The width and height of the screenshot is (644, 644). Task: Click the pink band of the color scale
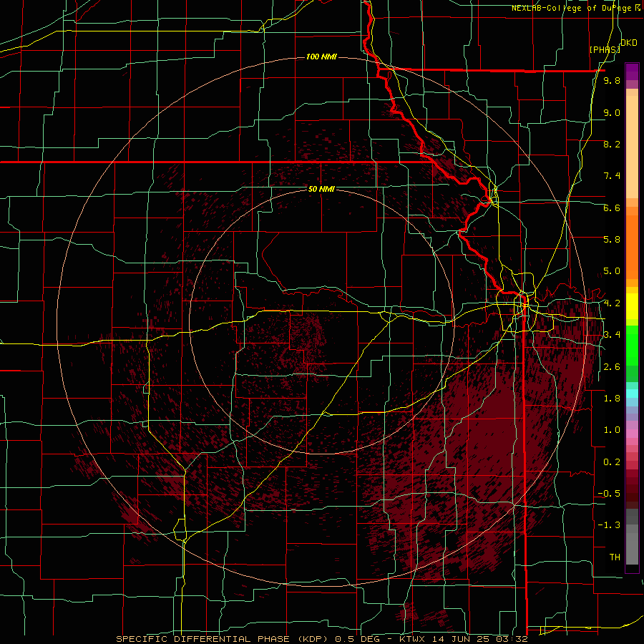click(x=632, y=434)
